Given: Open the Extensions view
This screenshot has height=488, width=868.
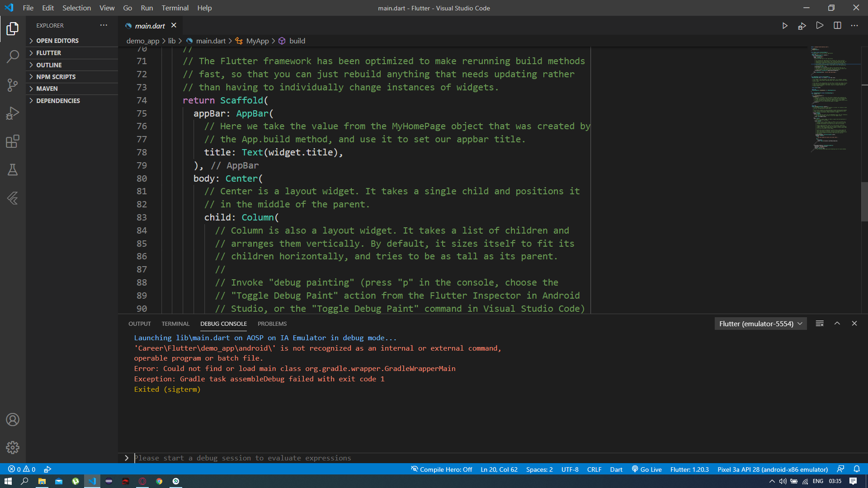Looking at the screenshot, I should (13, 141).
